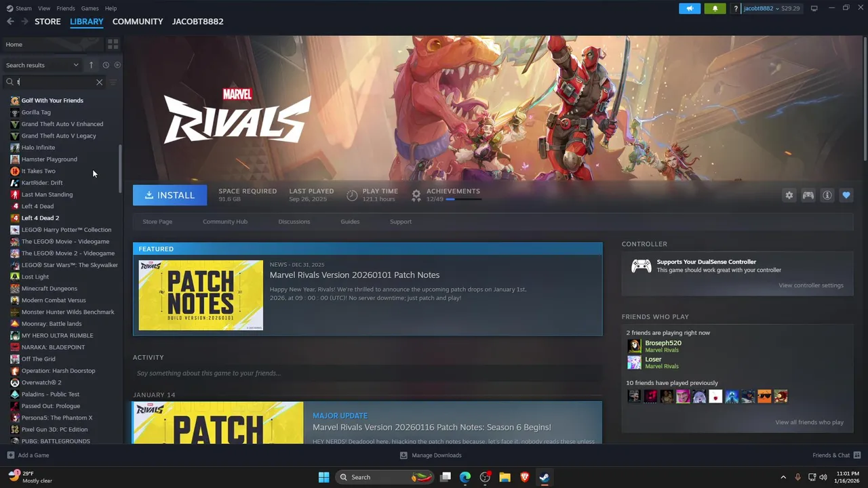Screen dimensions: 868x488
Task: Click the achievements progress bar
Action: (x=463, y=199)
